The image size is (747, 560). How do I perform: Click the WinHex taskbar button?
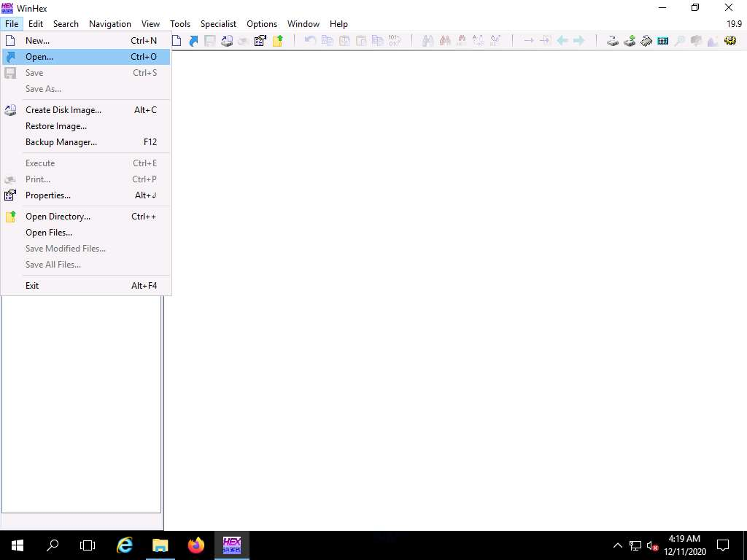pyautogui.click(x=231, y=545)
